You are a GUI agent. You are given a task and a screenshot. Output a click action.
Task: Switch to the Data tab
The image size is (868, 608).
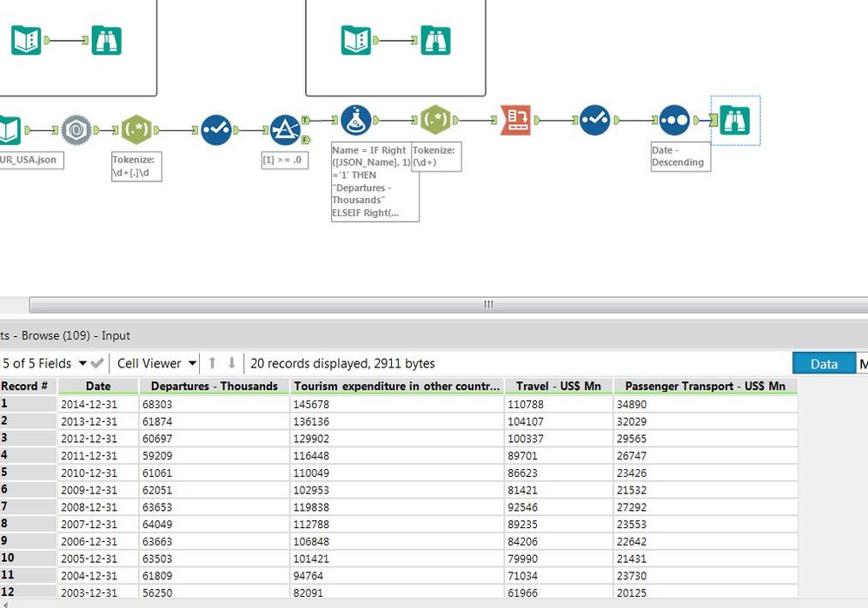tap(824, 364)
